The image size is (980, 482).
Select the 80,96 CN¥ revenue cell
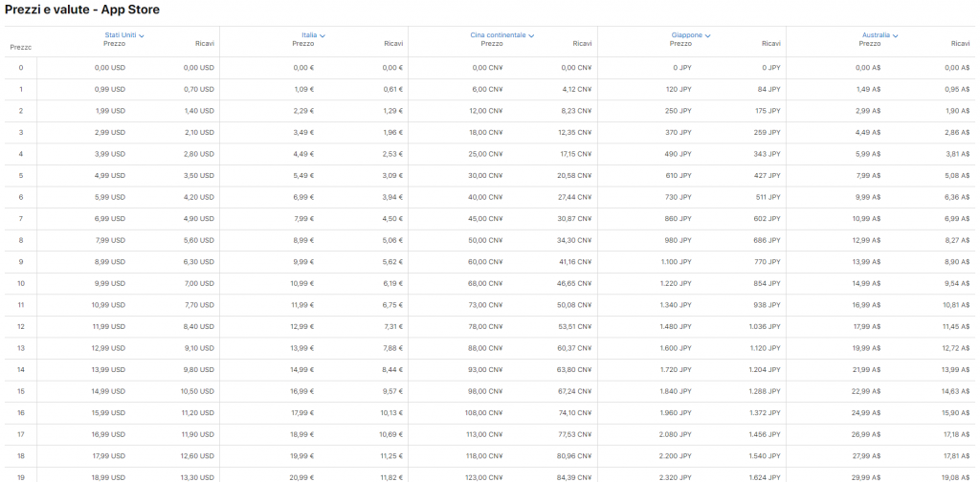pyautogui.click(x=575, y=456)
